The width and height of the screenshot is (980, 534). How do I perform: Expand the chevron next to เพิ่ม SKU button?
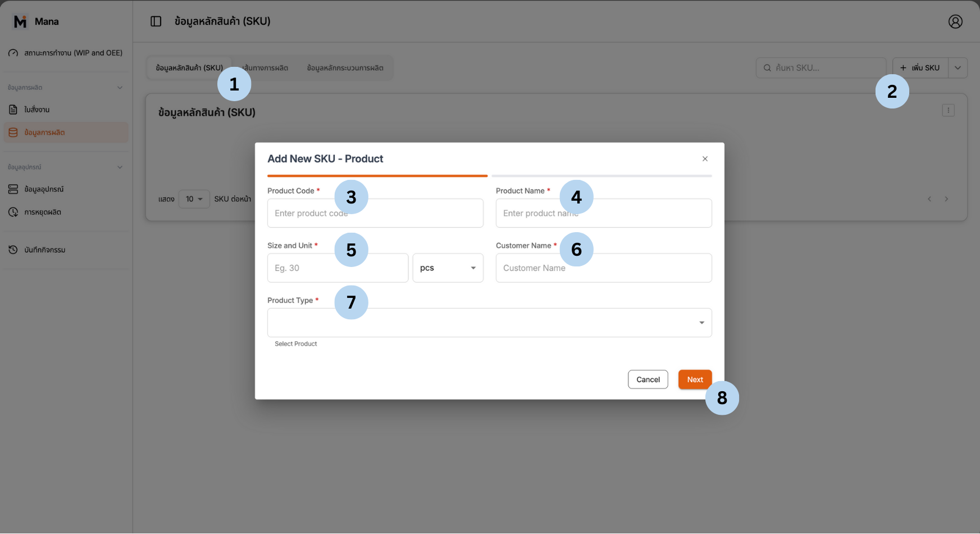(958, 67)
